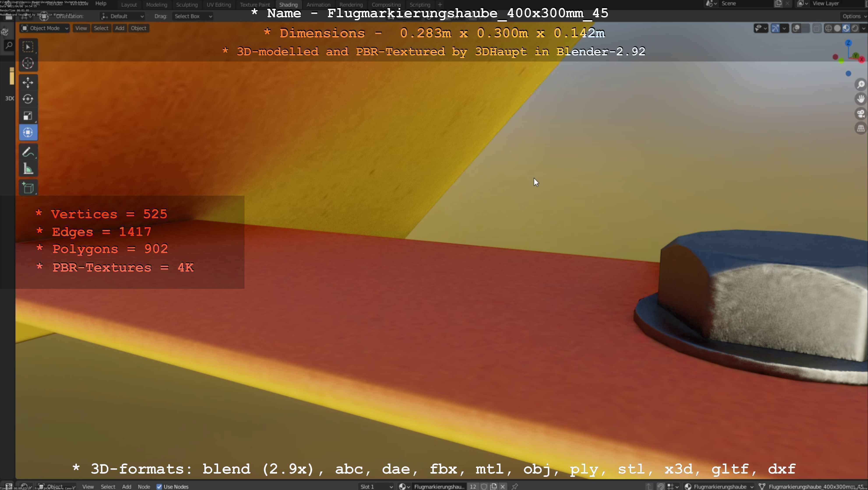Viewport: 868px width, 490px height.
Task: Open the Add menu in viewport header
Action: point(120,28)
